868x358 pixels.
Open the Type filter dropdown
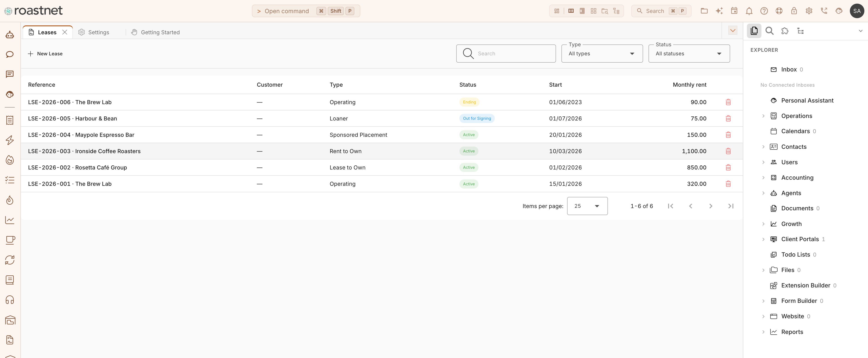click(x=602, y=54)
